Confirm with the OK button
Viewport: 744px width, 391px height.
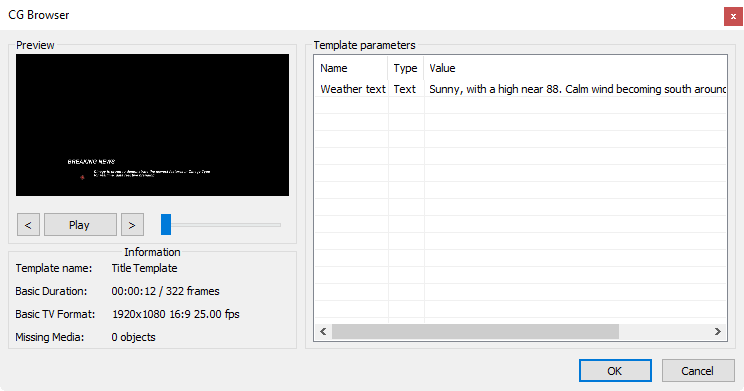(x=615, y=371)
